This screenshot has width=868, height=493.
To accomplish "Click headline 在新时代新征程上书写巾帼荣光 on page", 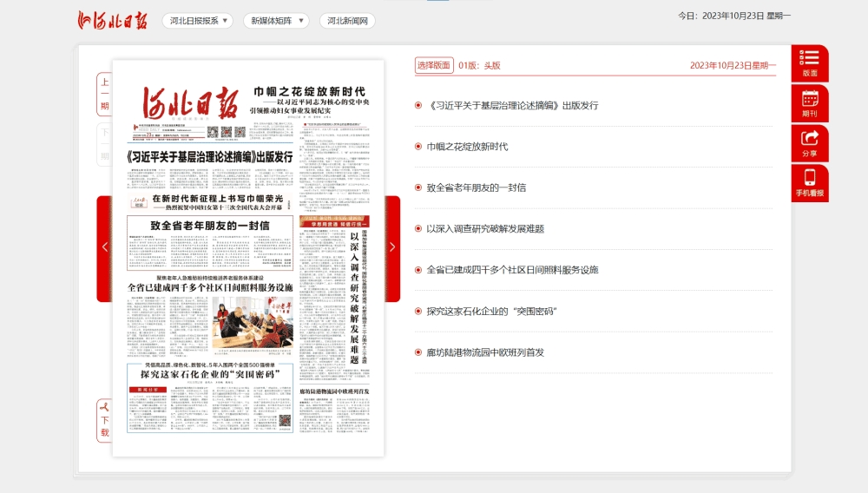I will pos(218,198).
